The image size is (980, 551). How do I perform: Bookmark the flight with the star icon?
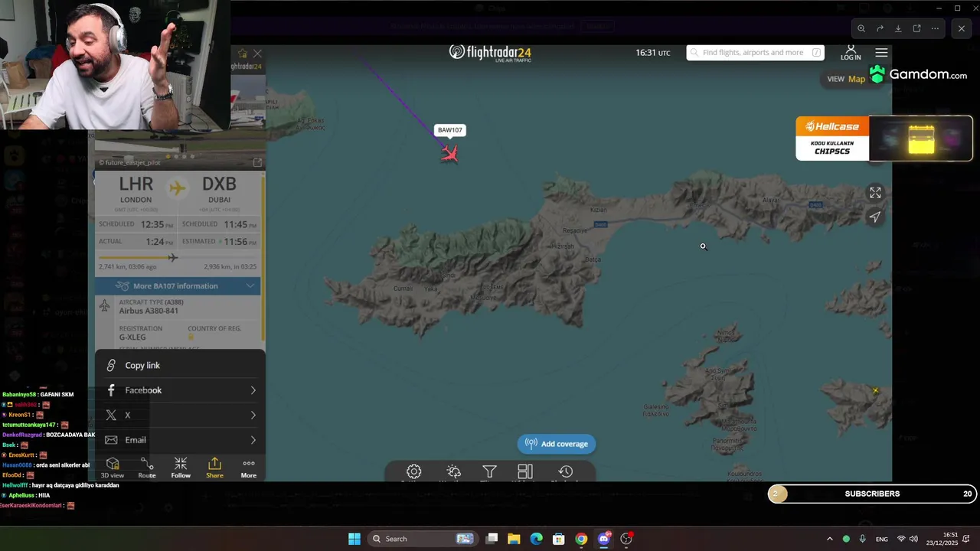tap(243, 54)
